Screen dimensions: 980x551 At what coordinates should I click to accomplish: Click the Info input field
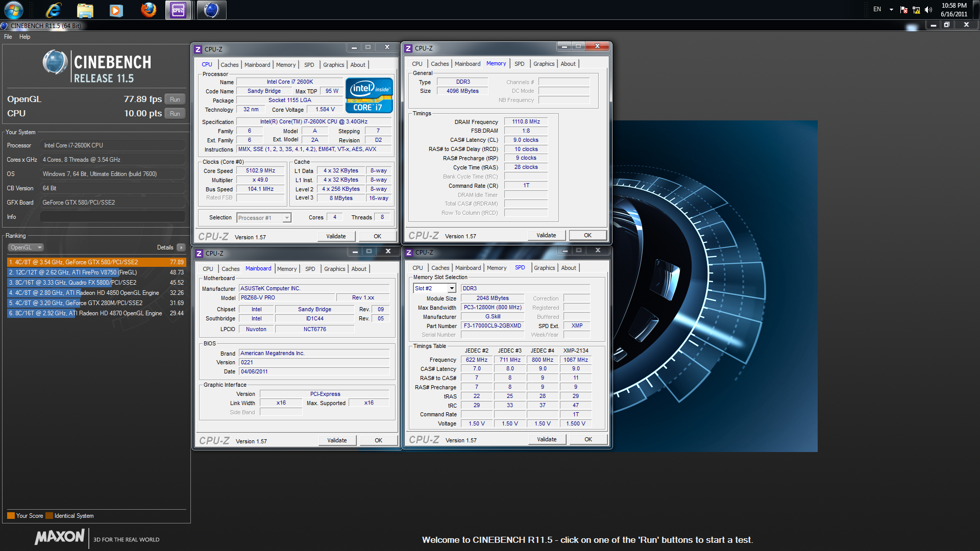coord(112,217)
